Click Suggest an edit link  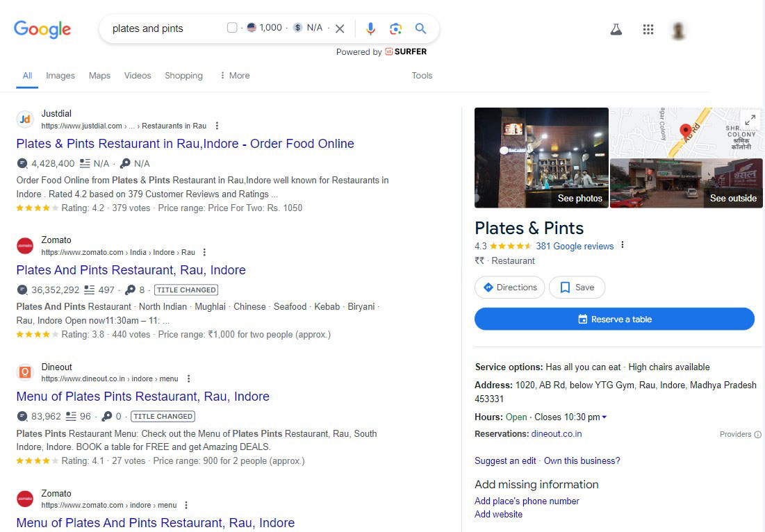tap(505, 460)
